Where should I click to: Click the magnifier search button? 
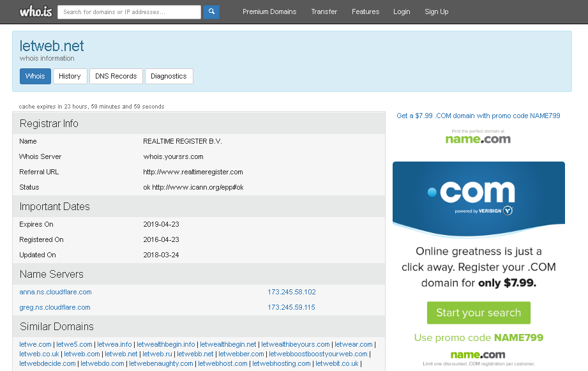click(x=211, y=11)
